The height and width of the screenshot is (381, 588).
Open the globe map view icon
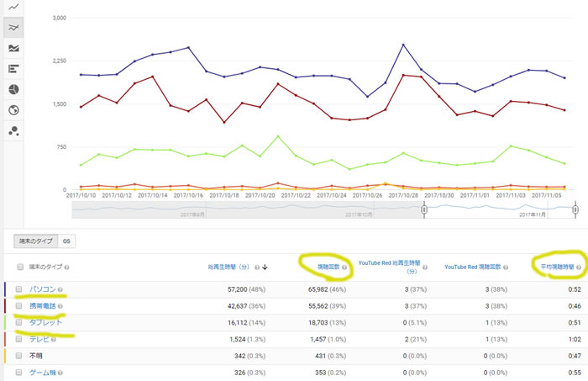(x=13, y=110)
